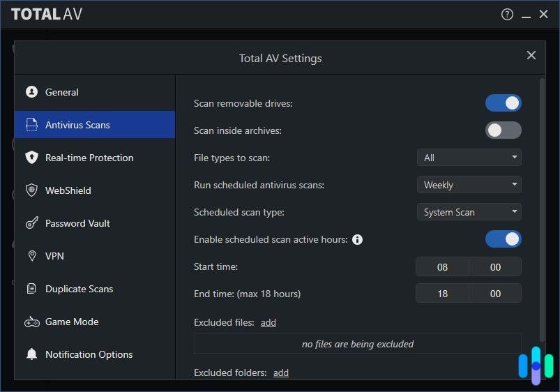Click the settings panel vertical scrollbar
The height and width of the screenshot is (392, 560).
pos(542,210)
